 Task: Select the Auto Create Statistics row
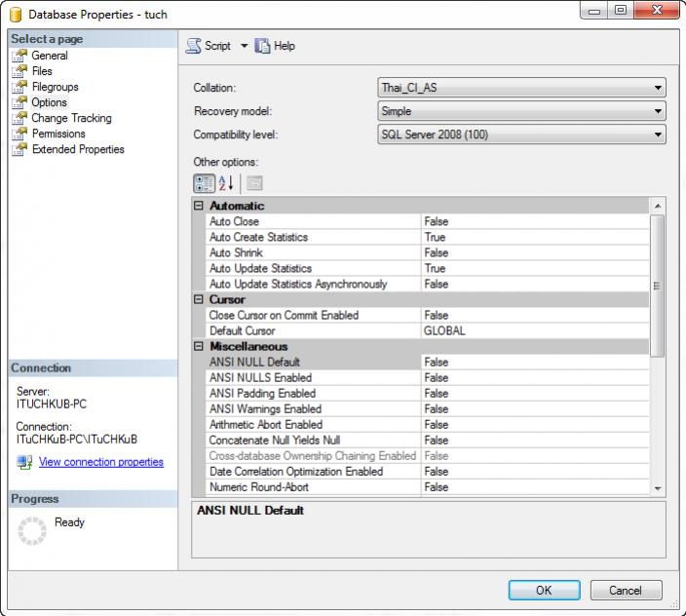click(x=427, y=237)
